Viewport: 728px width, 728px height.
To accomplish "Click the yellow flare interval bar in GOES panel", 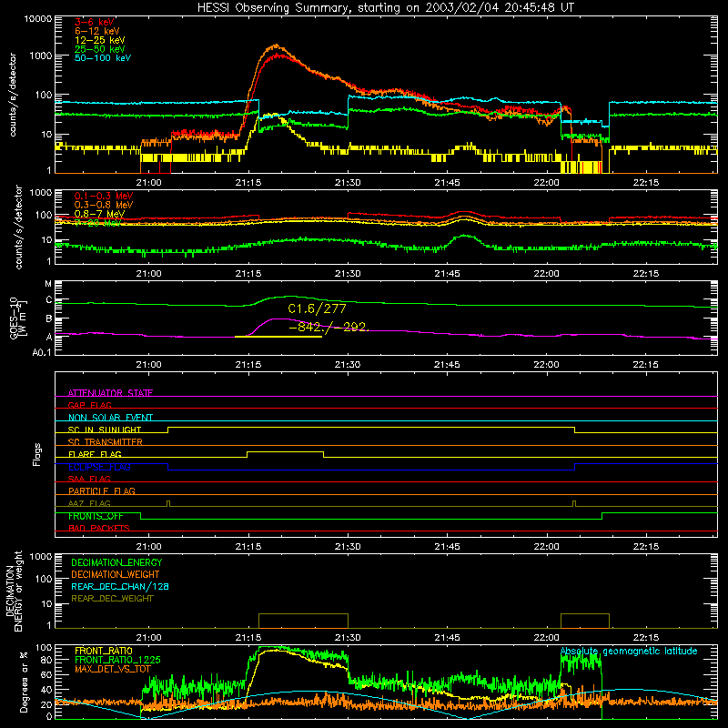I will [x=278, y=337].
